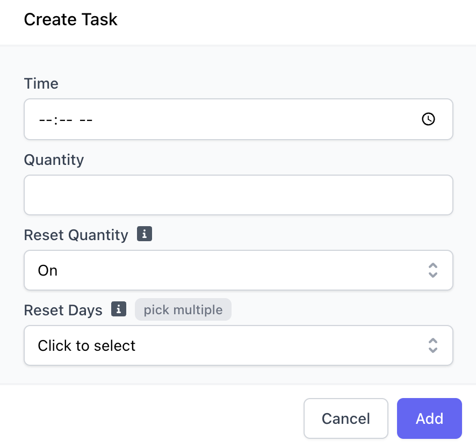Click the Time field label
The image size is (476, 448).
coord(41,84)
